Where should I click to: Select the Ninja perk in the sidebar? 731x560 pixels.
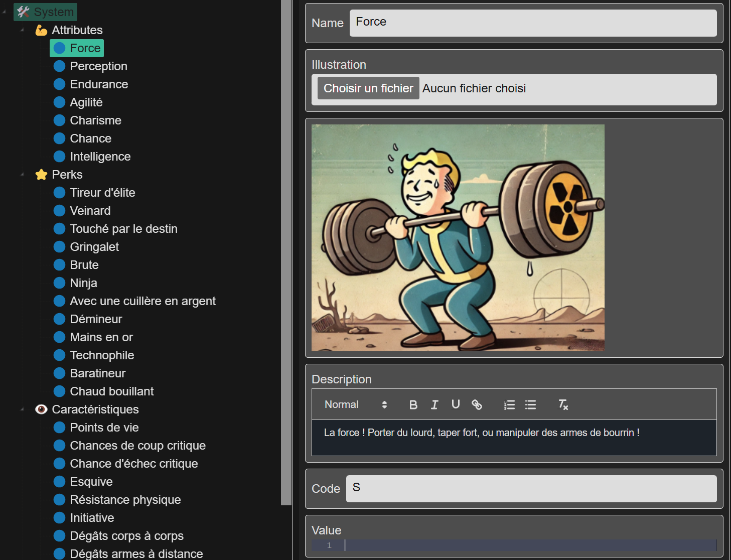point(84,283)
